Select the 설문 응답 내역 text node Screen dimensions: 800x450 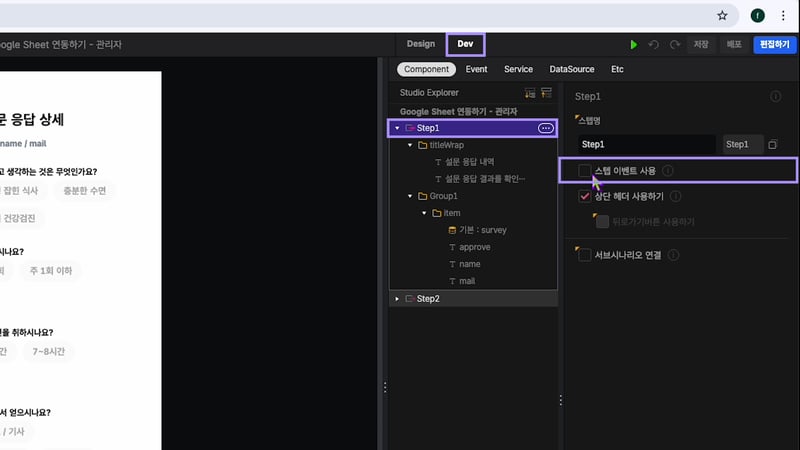[x=469, y=162]
